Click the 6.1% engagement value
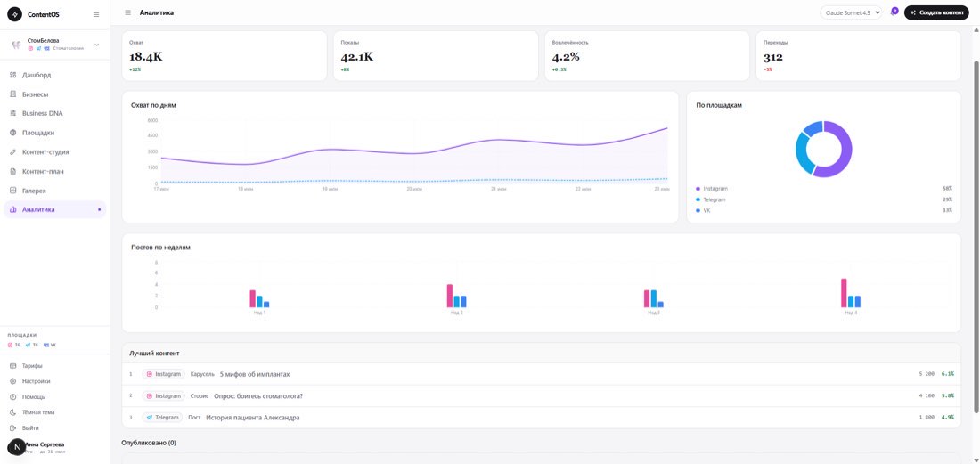The image size is (980, 464). point(948,374)
